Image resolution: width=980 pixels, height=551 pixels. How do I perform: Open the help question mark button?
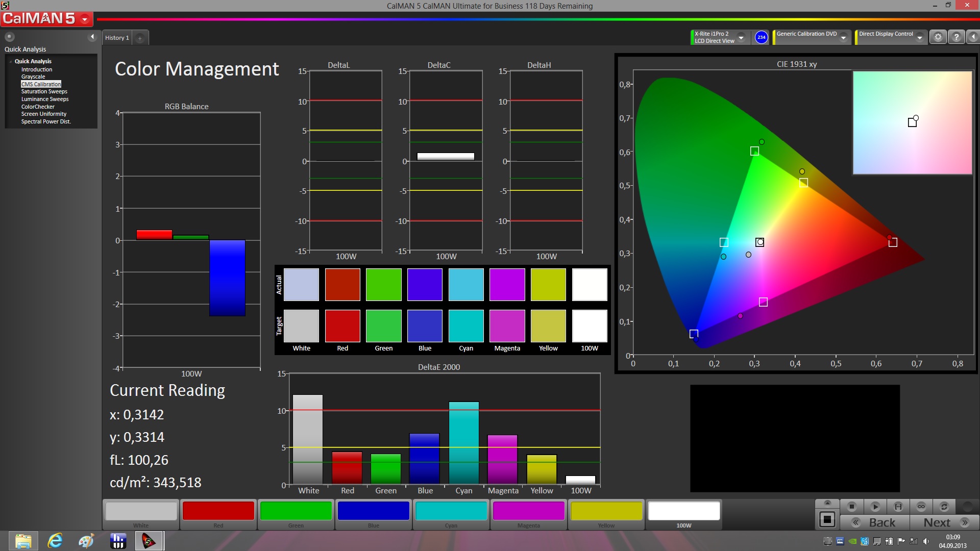pyautogui.click(x=956, y=37)
